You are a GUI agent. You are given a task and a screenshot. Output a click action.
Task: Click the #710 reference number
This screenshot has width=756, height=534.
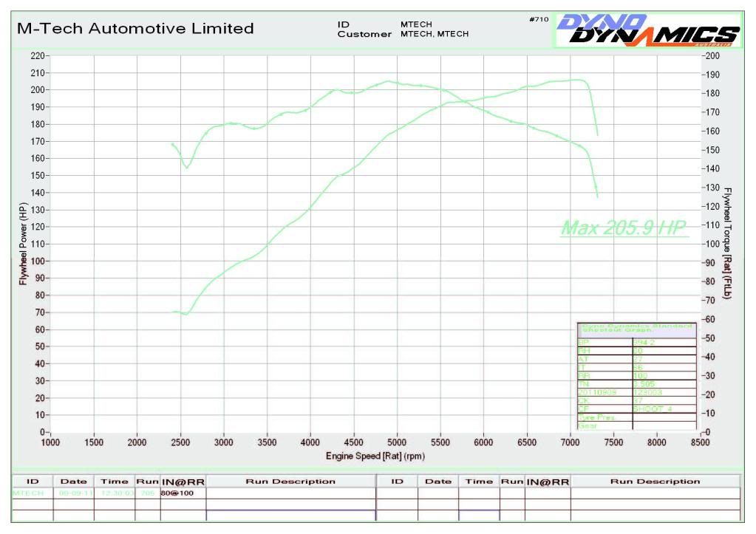[539, 19]
